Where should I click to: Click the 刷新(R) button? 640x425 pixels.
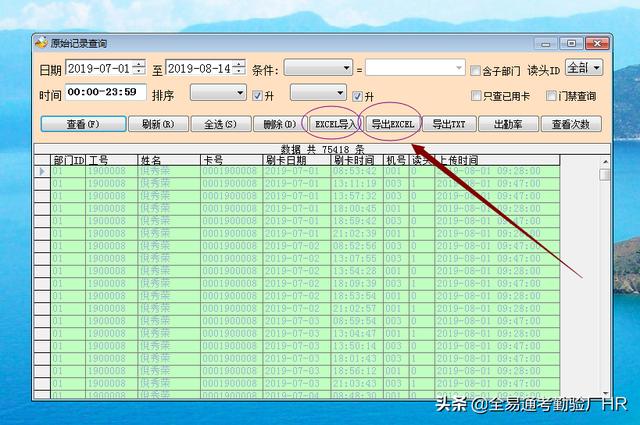(158, 124)
